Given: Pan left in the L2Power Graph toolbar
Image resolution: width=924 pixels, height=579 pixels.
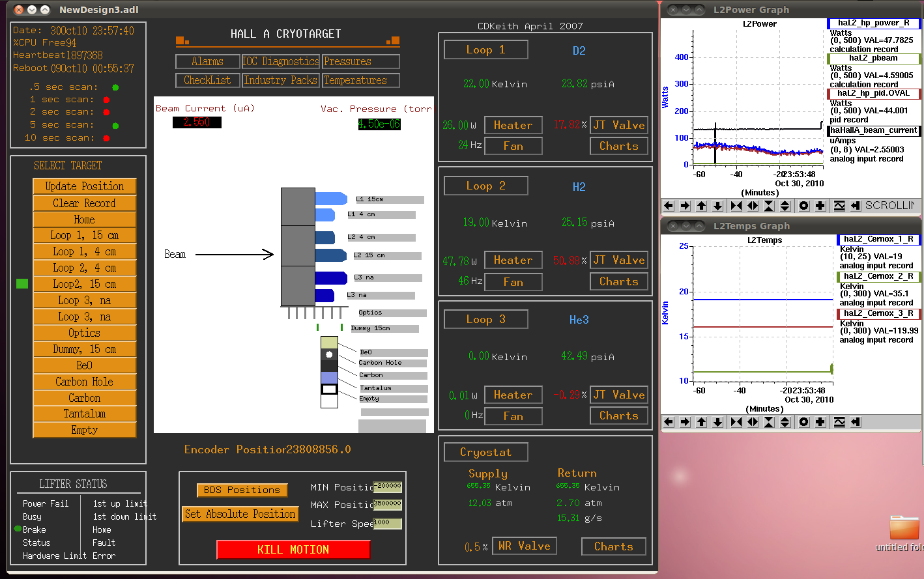Looking at the screenshot, I should (669, 206).
